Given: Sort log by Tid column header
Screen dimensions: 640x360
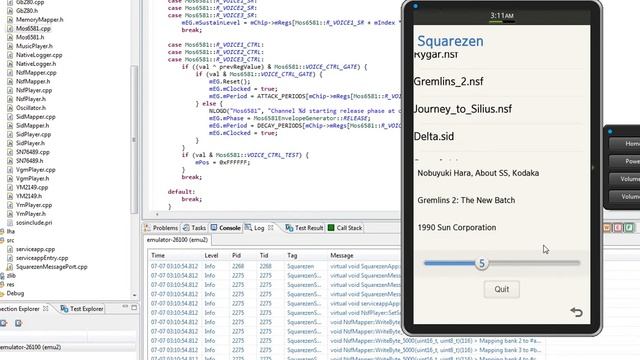Looking at the screenshot, I should (264, 256).
